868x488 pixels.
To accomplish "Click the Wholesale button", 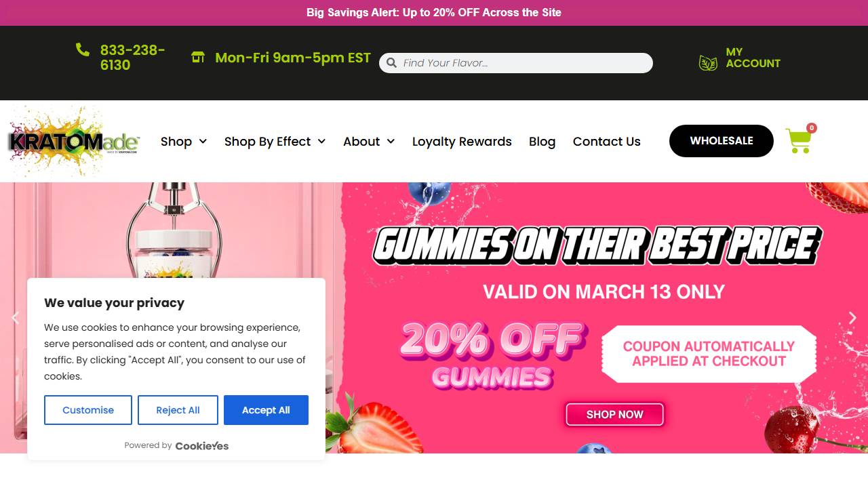I will click(x=722, y=141).
